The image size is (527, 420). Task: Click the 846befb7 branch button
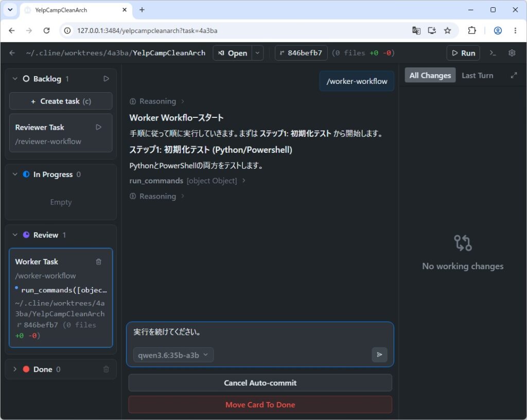pos(301,53)
